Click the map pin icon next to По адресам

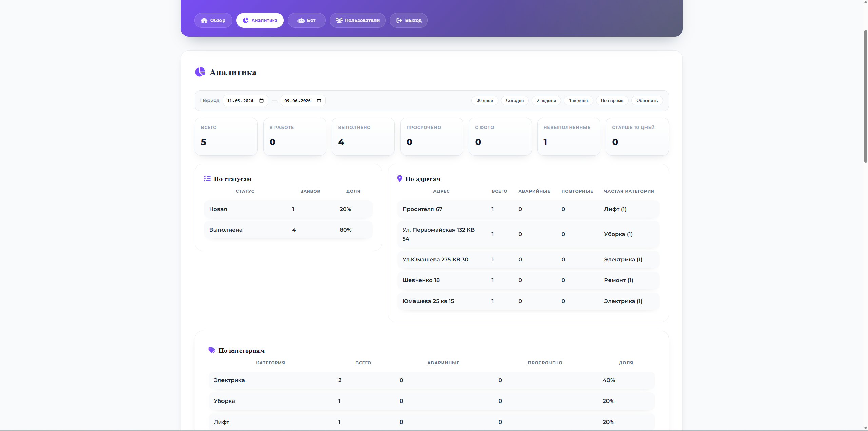400,179
